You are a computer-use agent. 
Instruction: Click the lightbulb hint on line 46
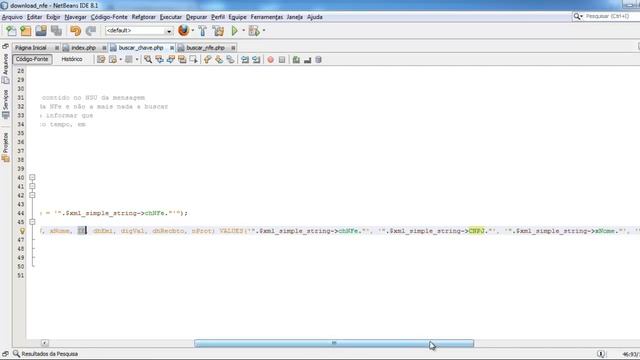pyautogui.click(x=22, y=231)
